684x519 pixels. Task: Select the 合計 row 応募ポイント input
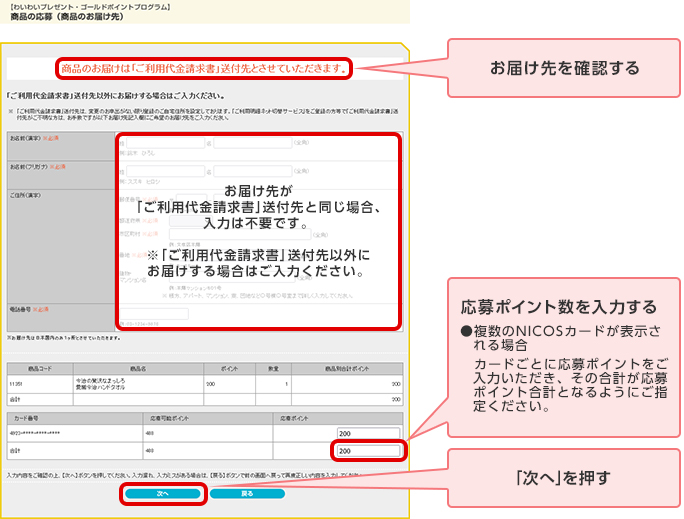tap(367, 451)
